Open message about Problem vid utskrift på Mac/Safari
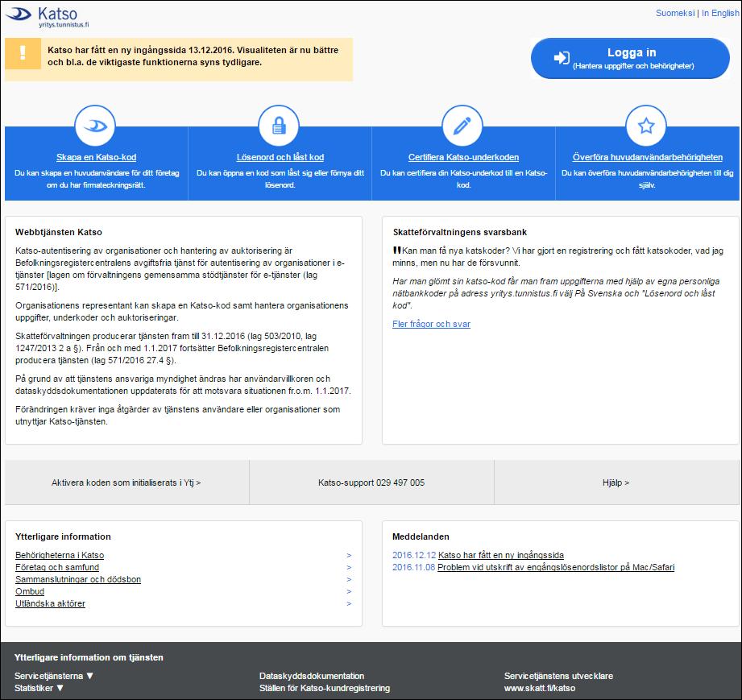Screen dimensions: 742x700 [556, 567]
